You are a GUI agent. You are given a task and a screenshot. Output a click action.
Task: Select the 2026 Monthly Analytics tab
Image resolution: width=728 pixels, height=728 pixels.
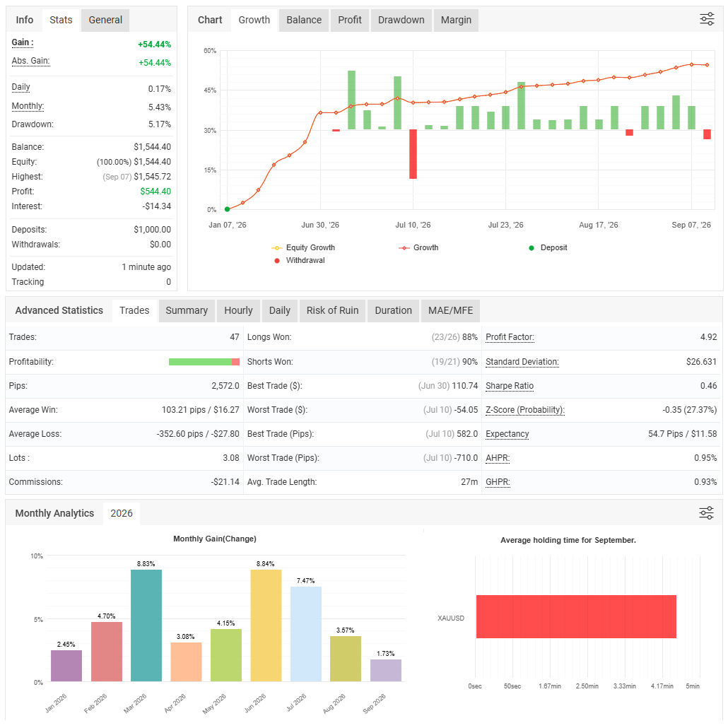click(x=121, y=513)
